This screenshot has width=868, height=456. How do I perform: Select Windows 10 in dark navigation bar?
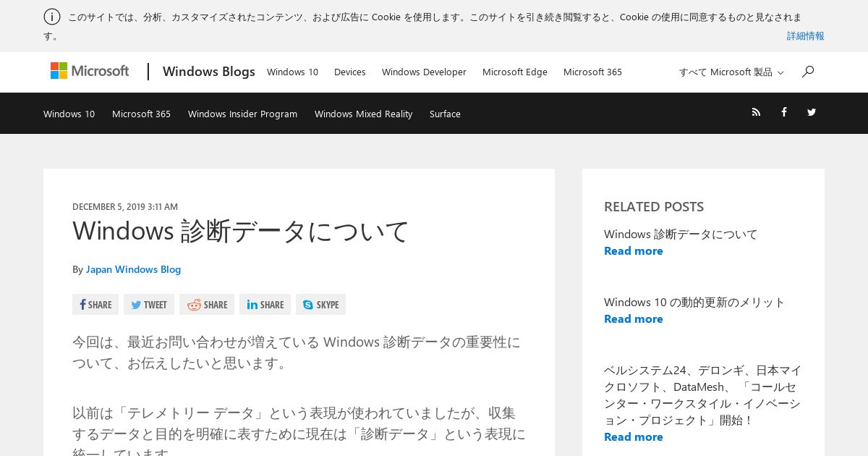point(69,114)
